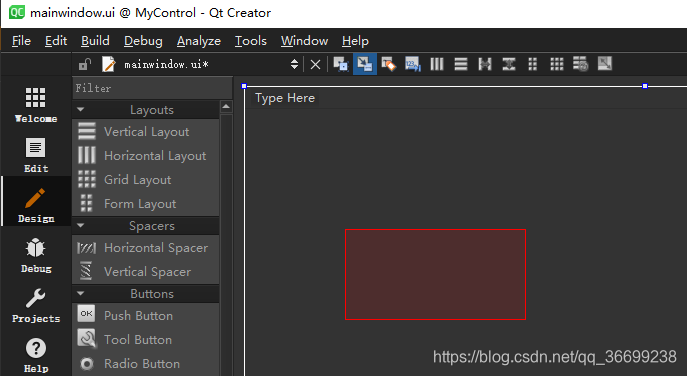The width and height of the screenshot is (687, 376).
Task: Open the Analyze menu
Action: click(198, 41)
